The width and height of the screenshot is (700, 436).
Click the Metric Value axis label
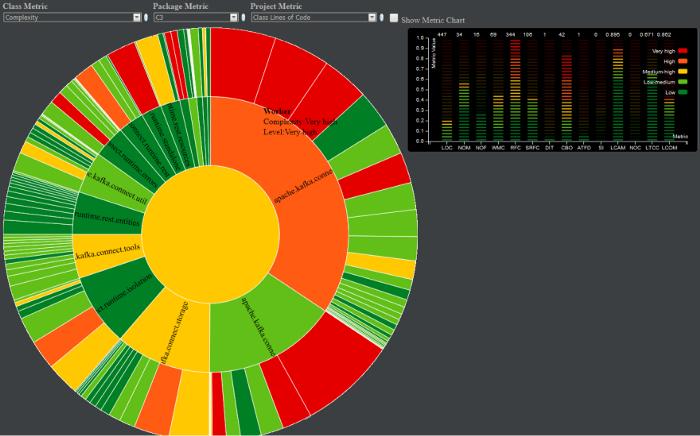[x=433, y=53]
